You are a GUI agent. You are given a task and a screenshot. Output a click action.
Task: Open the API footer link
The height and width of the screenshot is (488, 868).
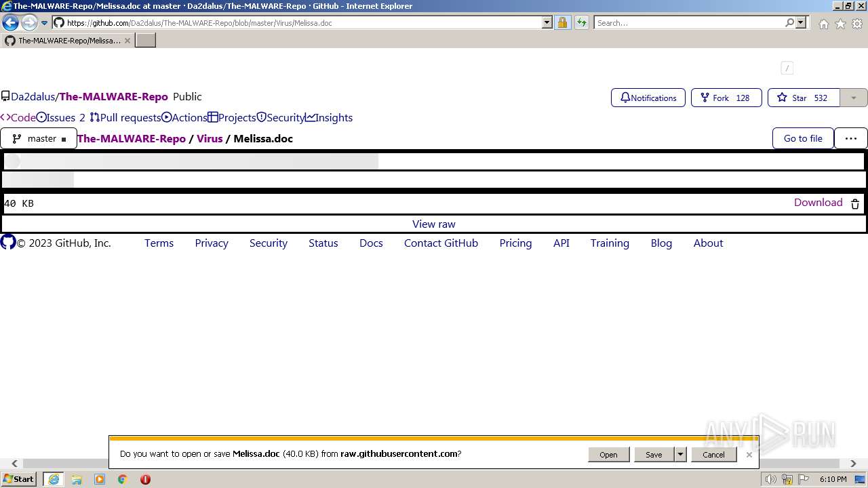[561, 243]
